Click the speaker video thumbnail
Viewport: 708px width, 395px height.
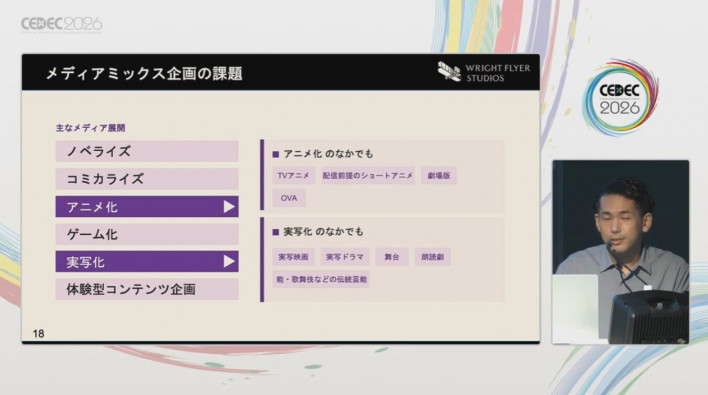620,252
